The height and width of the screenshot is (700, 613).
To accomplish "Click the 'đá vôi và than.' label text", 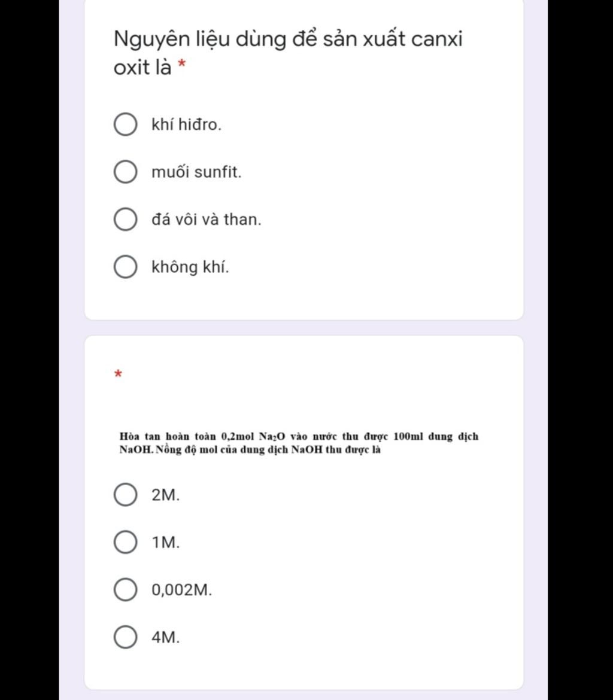I will (207, 219).
